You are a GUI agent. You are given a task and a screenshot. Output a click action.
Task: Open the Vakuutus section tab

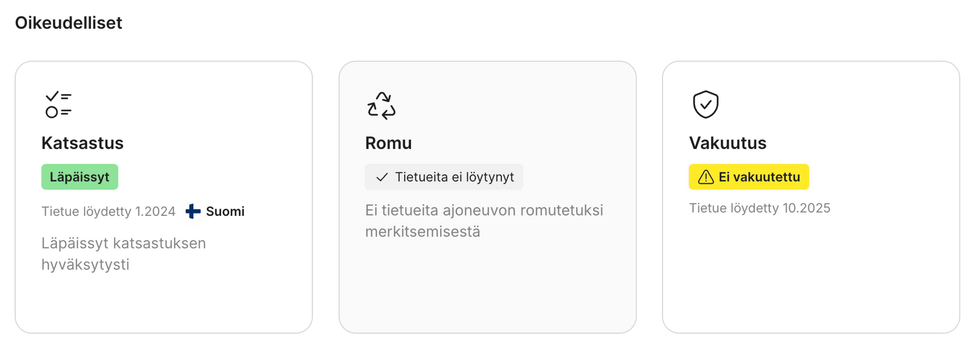(x=728, y=143)
